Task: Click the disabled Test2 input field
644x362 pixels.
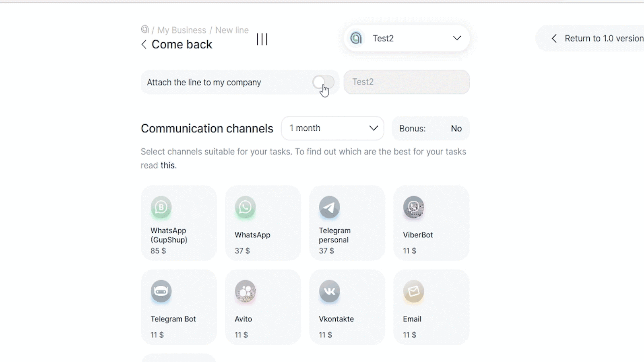Action: coord(407,82)
